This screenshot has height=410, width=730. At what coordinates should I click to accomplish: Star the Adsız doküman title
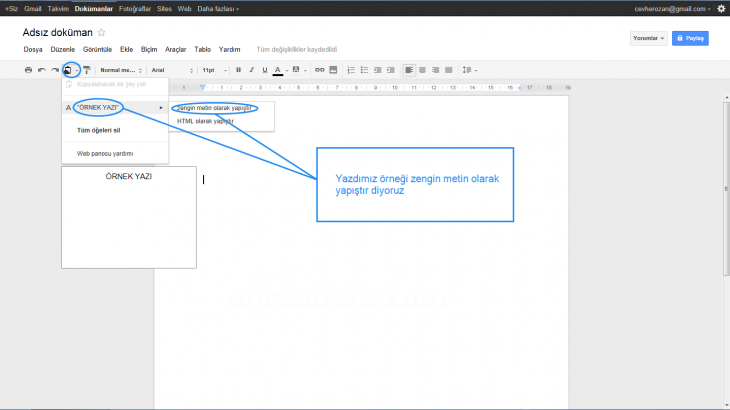(x=101, y=32)
